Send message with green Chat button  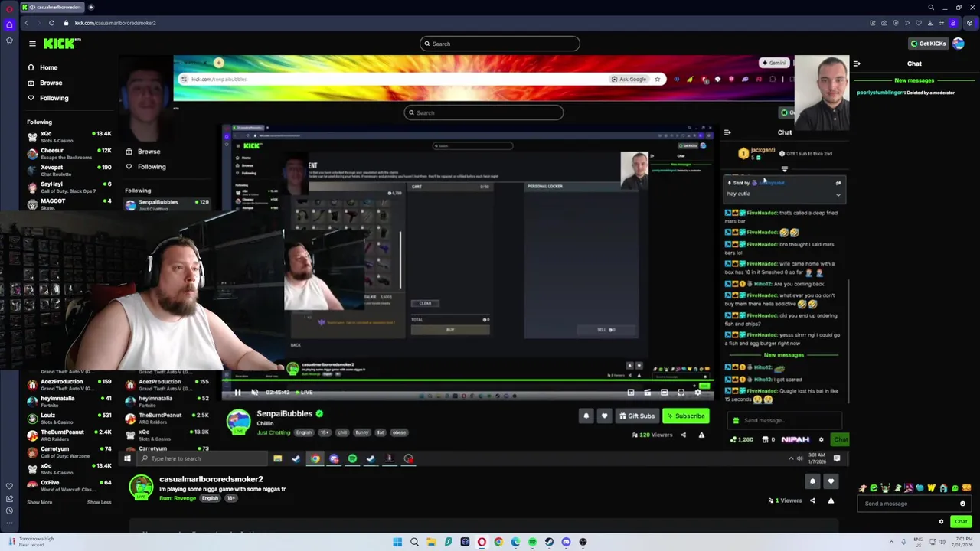[x=961, y=522]
